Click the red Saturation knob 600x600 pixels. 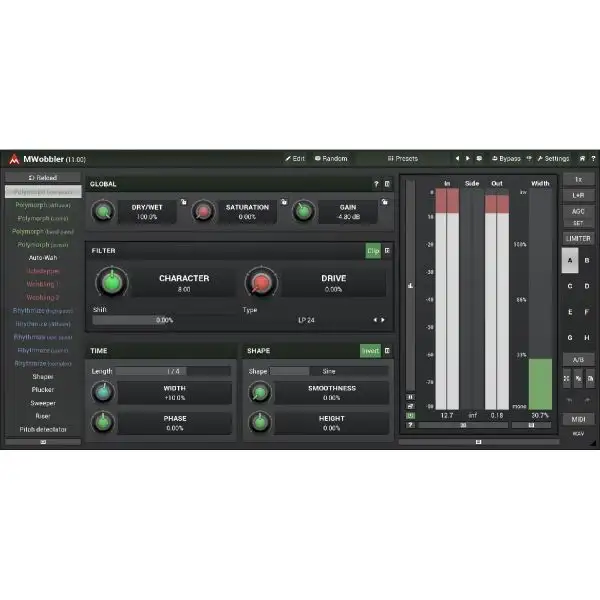pyautogui.click(x=203, y=212)
